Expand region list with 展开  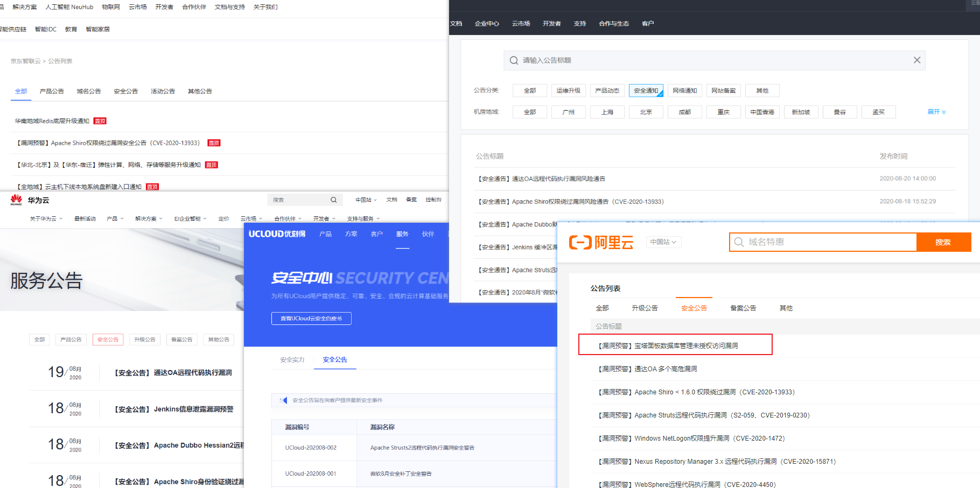click(936, 112)
